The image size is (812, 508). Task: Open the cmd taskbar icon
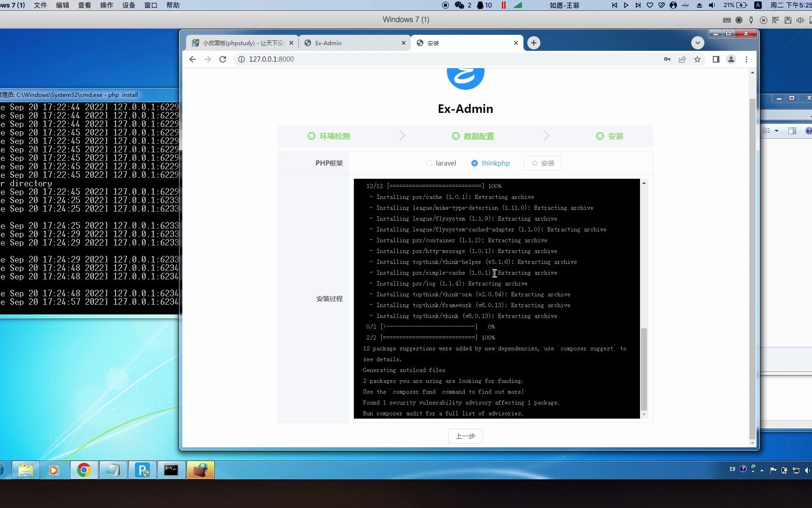pos(171,470)
